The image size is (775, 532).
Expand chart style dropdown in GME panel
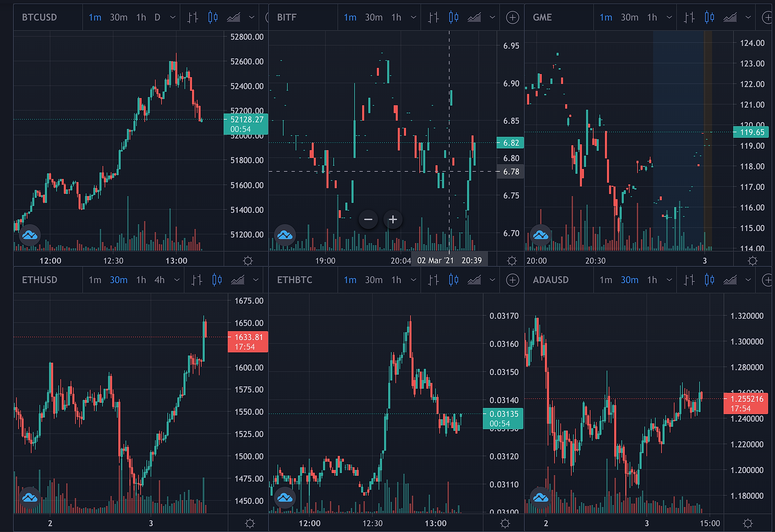(x=748, y=17)
